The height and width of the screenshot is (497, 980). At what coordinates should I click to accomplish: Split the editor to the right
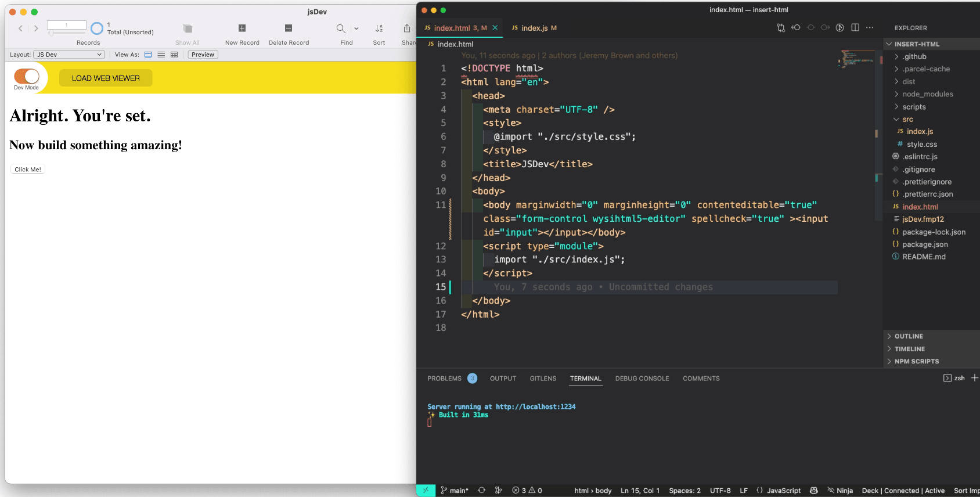pyautogui.click(x=855, y=28)
